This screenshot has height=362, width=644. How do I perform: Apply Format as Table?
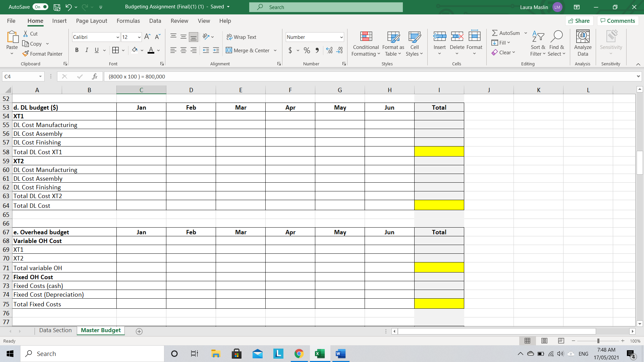click(x=393, y=43)
